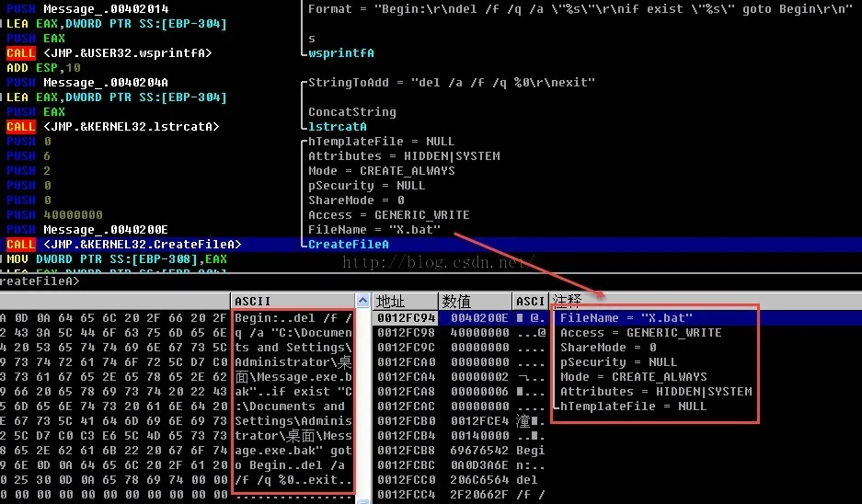Click dump ASCII text ":\Documents and"
862x504 pixels.
click(x=290, y=407)
